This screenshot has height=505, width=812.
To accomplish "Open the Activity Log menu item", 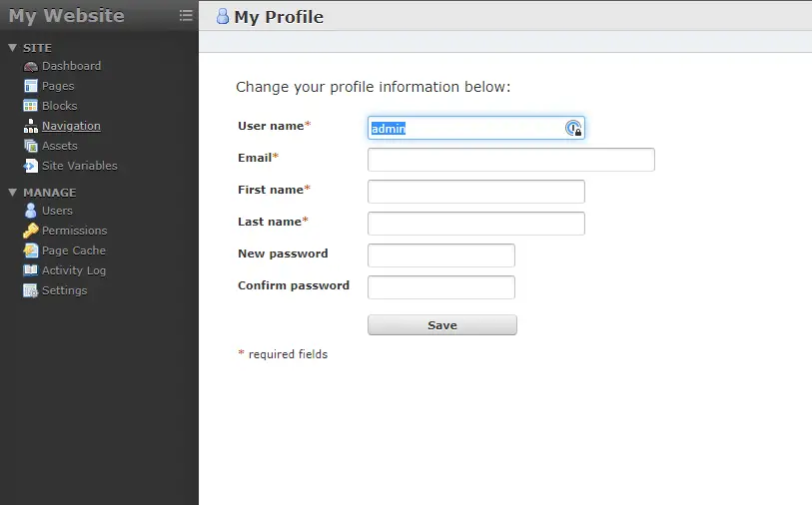I will click(73, 270).
